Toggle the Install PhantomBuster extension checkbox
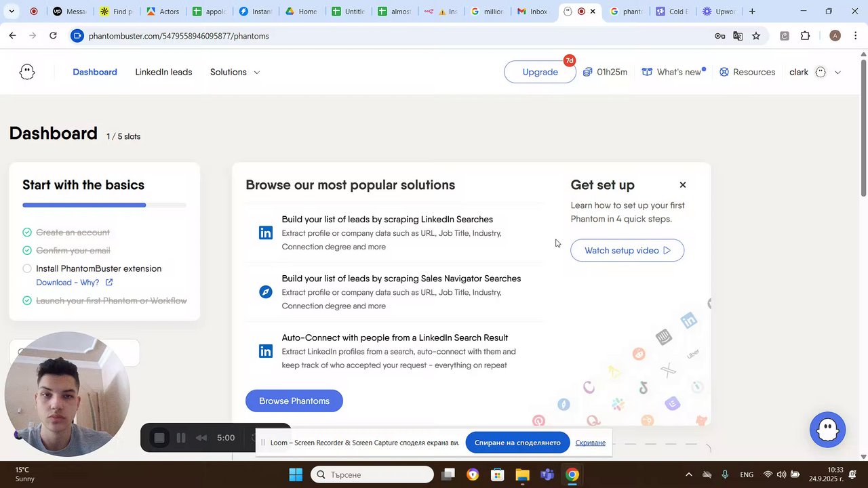 [27, 268]
